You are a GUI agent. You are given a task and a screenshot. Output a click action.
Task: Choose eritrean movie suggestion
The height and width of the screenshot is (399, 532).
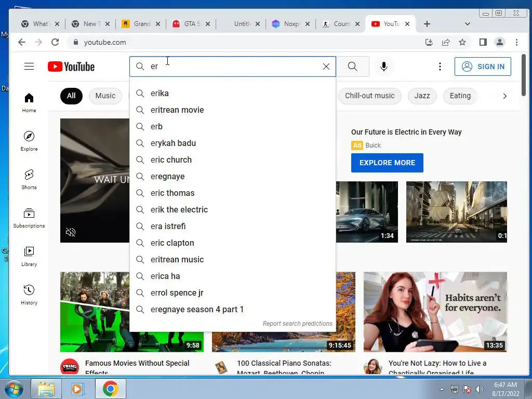pyautogui.click(x=233, y=110)
